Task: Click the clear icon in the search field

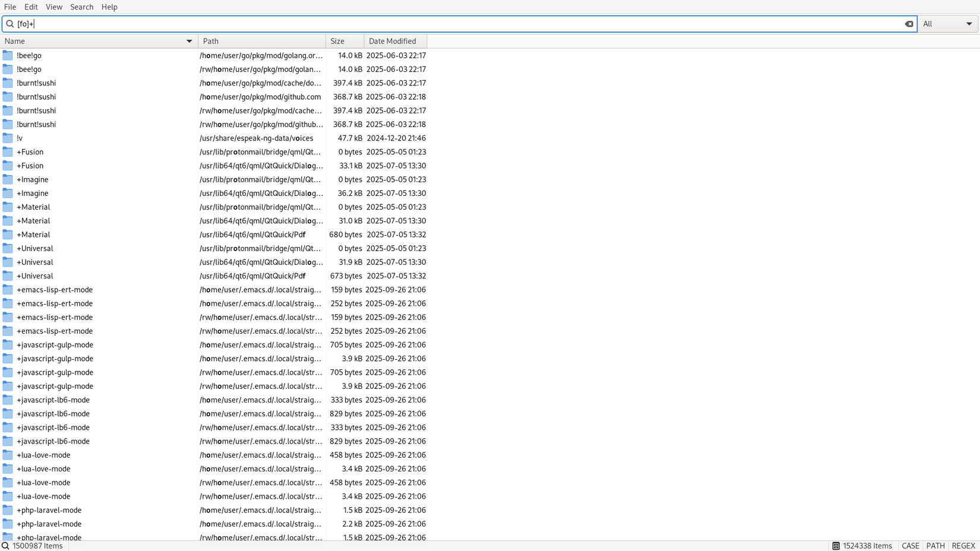Action: 909,24
